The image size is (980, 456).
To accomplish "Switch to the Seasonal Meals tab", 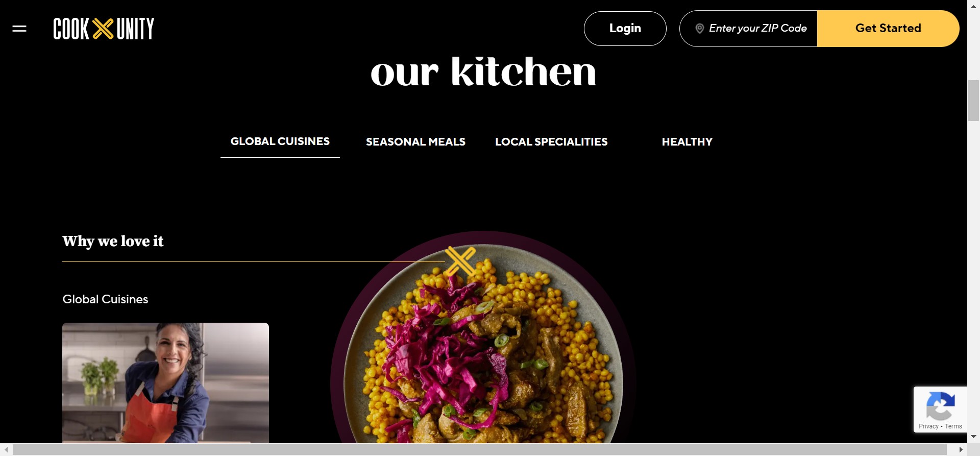I will [x=415, y=142].
